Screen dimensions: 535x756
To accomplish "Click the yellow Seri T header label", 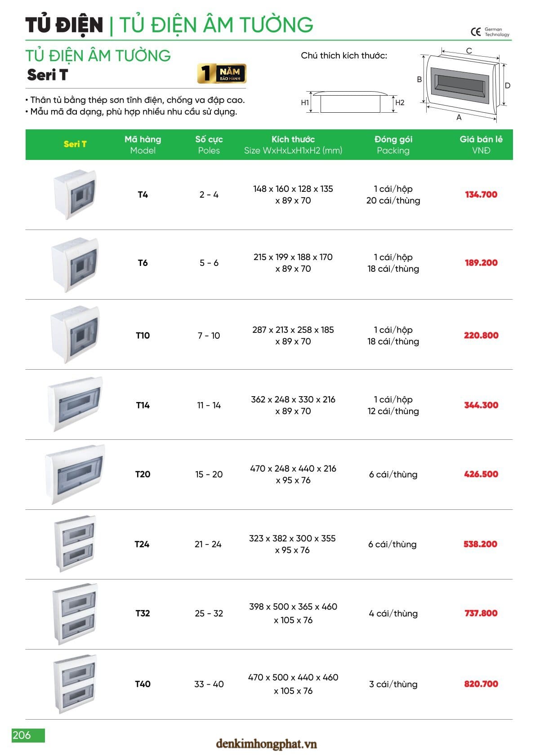I will point(75,144).
